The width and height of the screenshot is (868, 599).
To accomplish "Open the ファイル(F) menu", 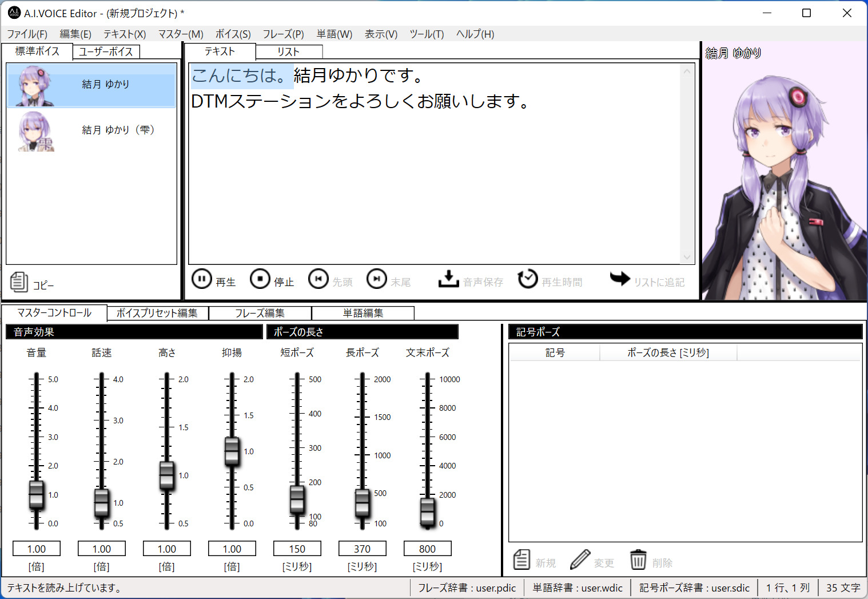I will 27,34.
